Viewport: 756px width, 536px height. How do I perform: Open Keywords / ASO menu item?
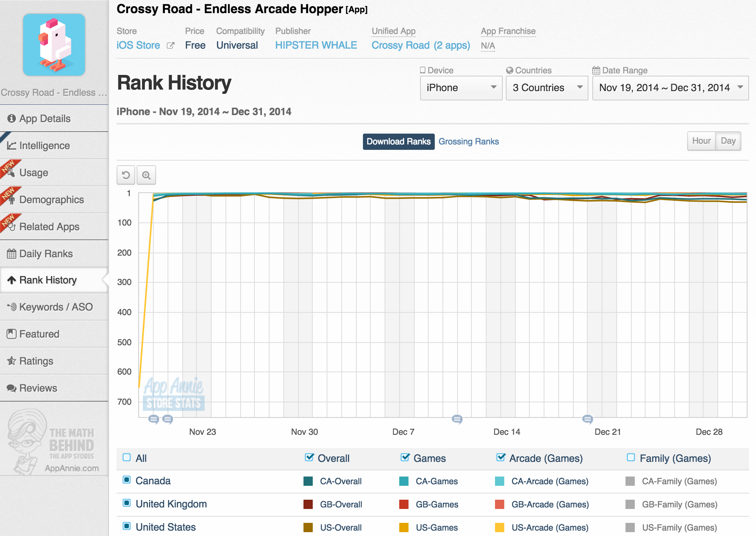click(x=54, y=307)
